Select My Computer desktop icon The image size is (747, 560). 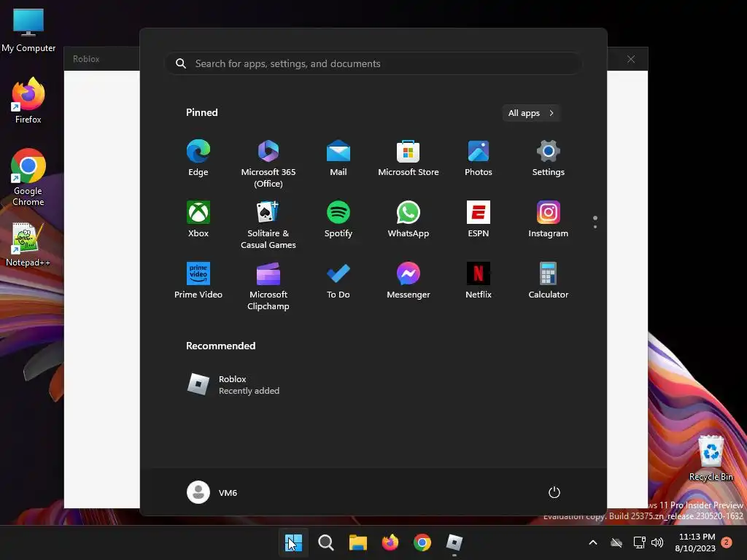click(28, 31)
